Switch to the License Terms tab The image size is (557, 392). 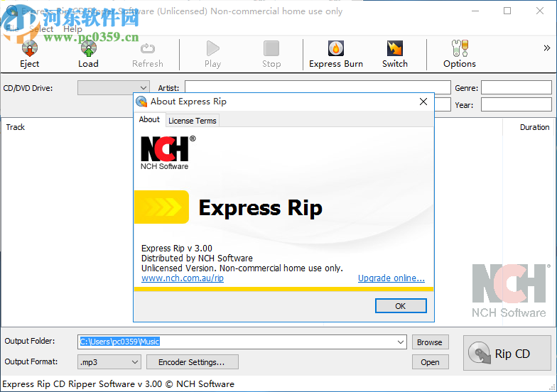point(192,121)
